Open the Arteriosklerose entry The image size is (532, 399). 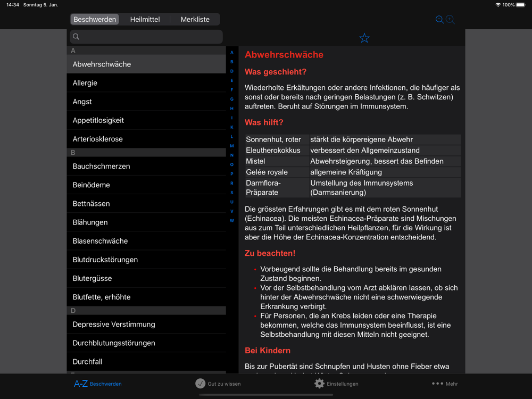146,139
